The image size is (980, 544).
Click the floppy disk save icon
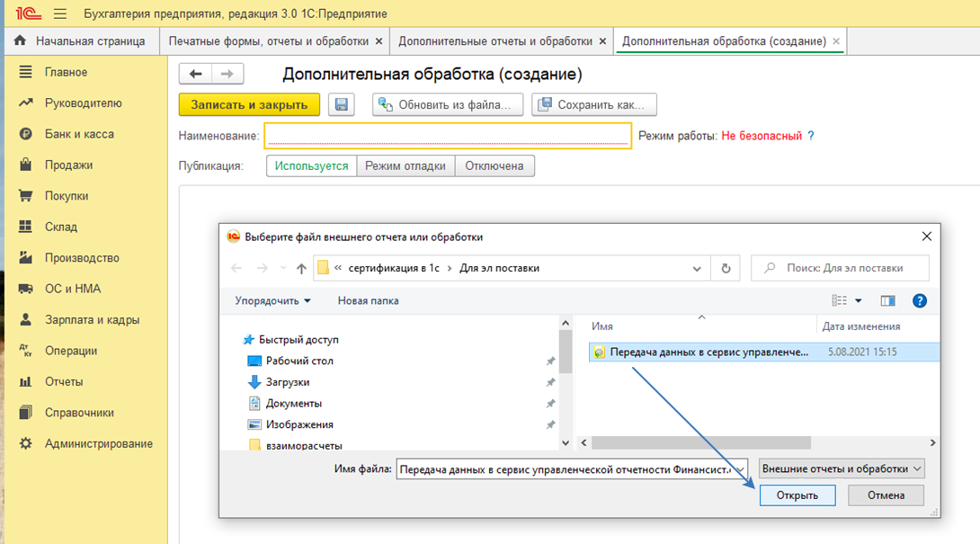pos(342,104)
